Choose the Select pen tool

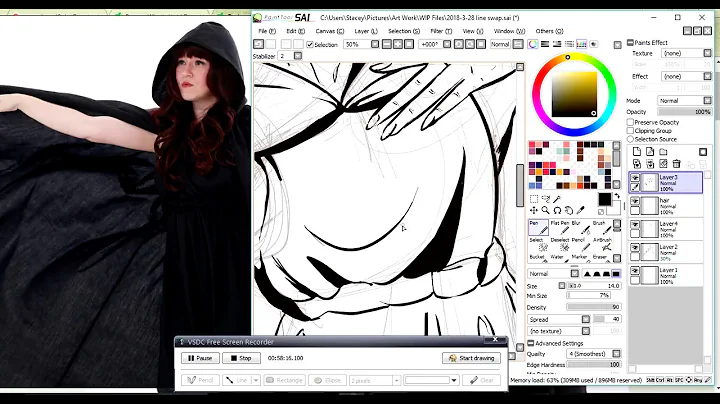(538, 244)
